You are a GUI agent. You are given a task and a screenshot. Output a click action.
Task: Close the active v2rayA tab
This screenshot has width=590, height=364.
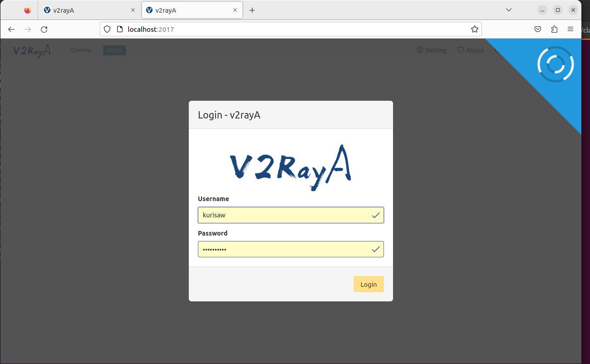pos(235,10)
